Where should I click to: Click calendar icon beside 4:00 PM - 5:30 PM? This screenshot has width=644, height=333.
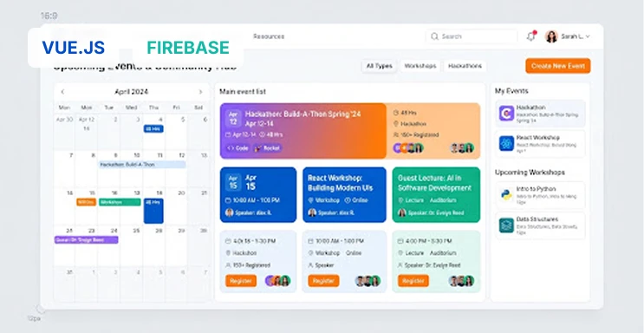(400, 241)
